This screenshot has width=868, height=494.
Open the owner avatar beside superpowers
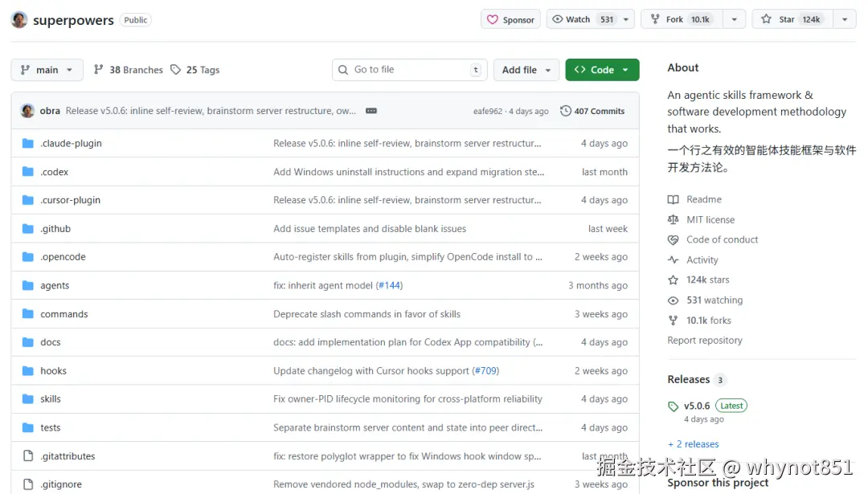19,20
